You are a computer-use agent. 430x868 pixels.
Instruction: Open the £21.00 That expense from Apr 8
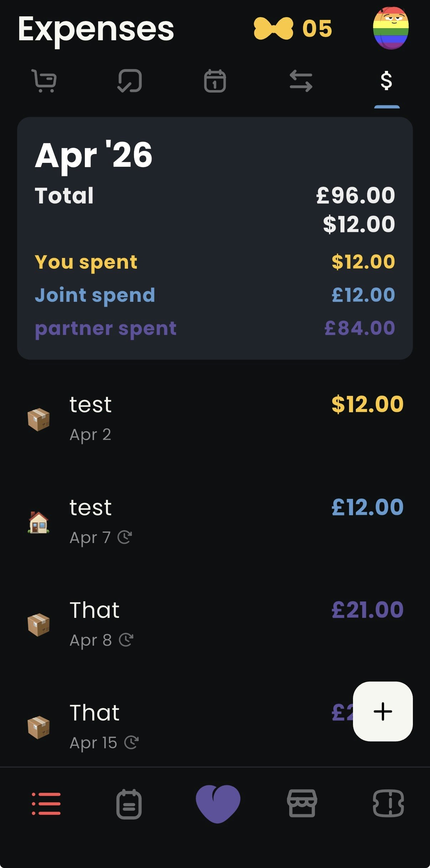click(x=215, y=624)
